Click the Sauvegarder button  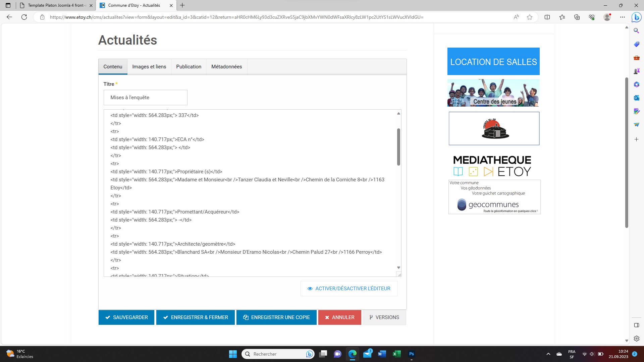126,317
